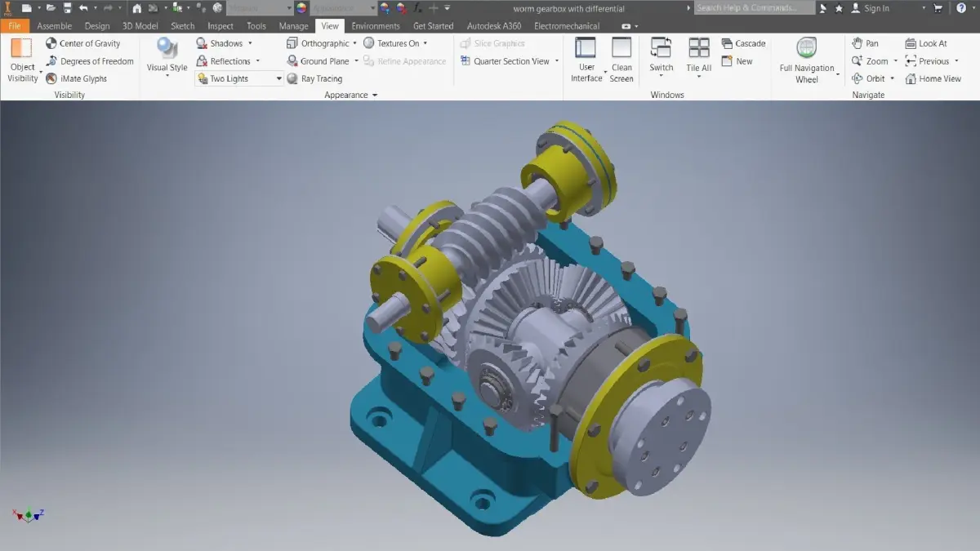This screenshot has height=551, width=980.
Task: Open the User Interface options
Action: click(586, 60)
